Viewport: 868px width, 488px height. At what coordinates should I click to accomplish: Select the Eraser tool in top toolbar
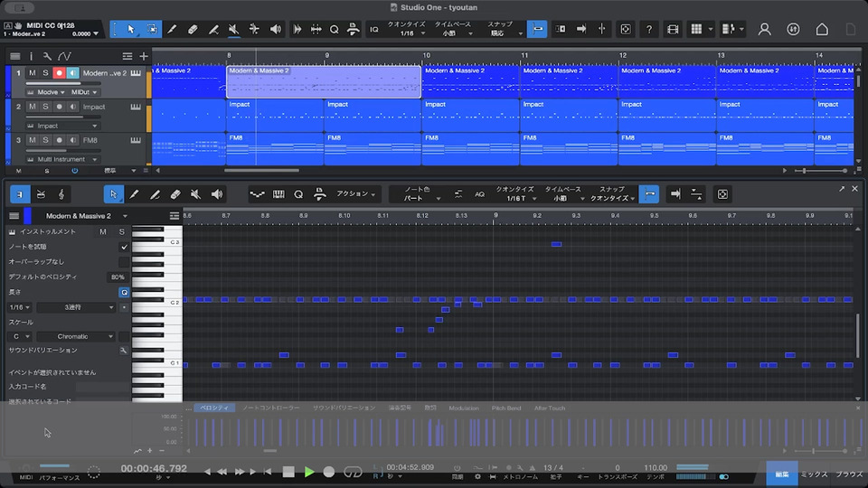click(193, 29)
